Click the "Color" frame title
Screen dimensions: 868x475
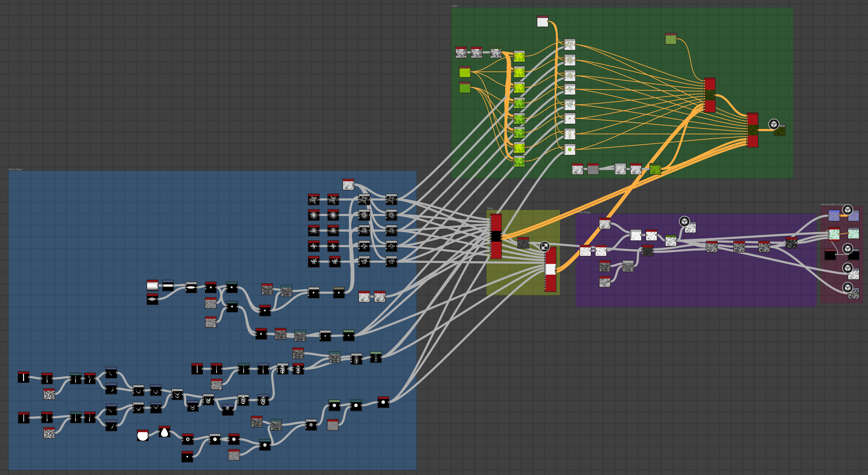pyautogui.click(x=454, y=6)
